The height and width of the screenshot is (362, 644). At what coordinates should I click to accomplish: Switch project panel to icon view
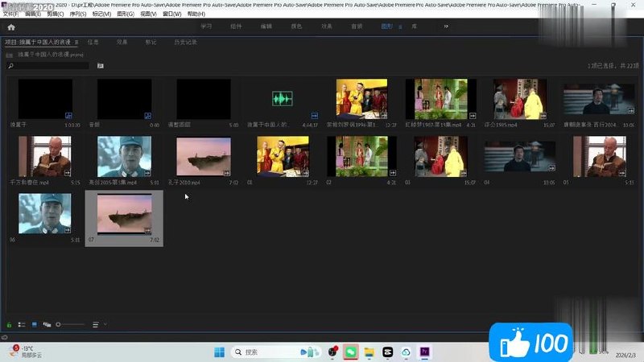(x=35, y=325)
